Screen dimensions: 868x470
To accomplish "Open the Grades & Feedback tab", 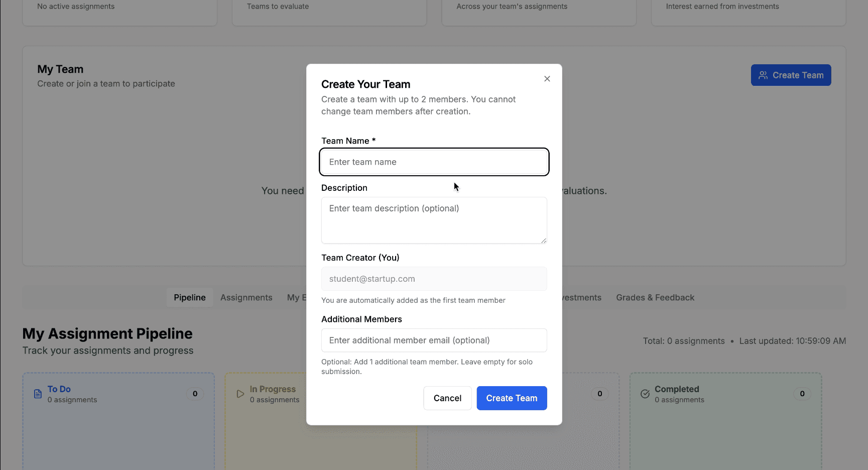I will (655, 298).
